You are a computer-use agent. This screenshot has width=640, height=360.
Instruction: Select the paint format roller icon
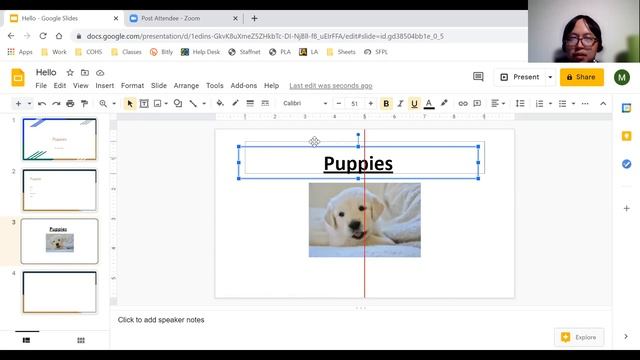coord(84,104)
